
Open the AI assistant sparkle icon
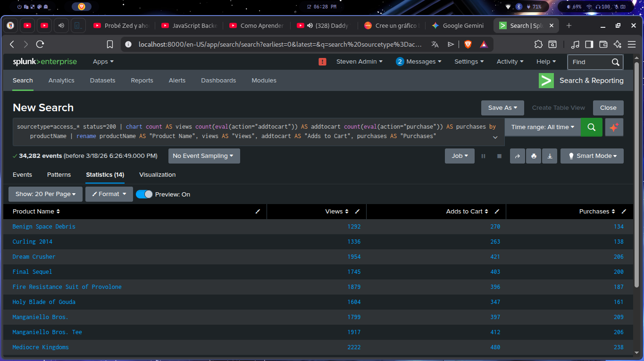coord(614,127)
